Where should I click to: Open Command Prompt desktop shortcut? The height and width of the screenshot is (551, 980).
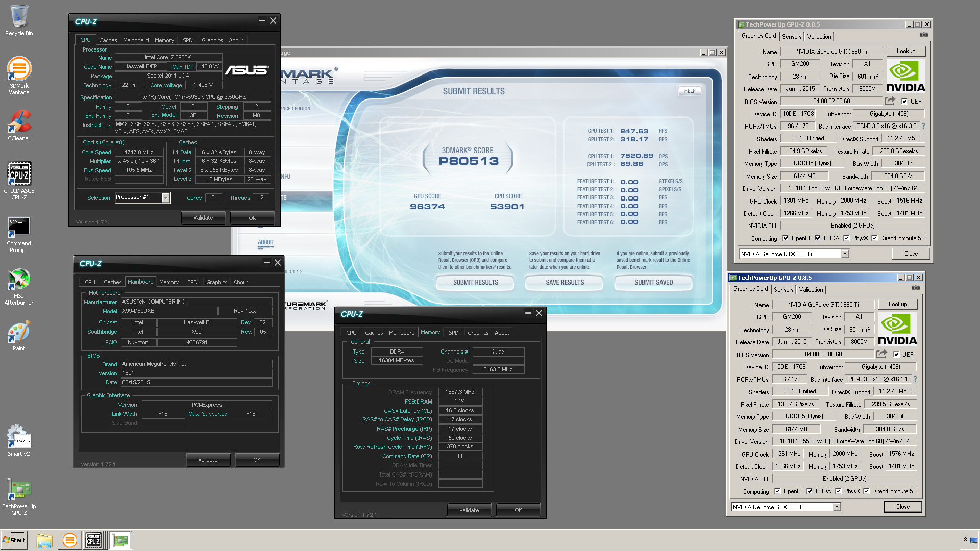tap(19, 235)
